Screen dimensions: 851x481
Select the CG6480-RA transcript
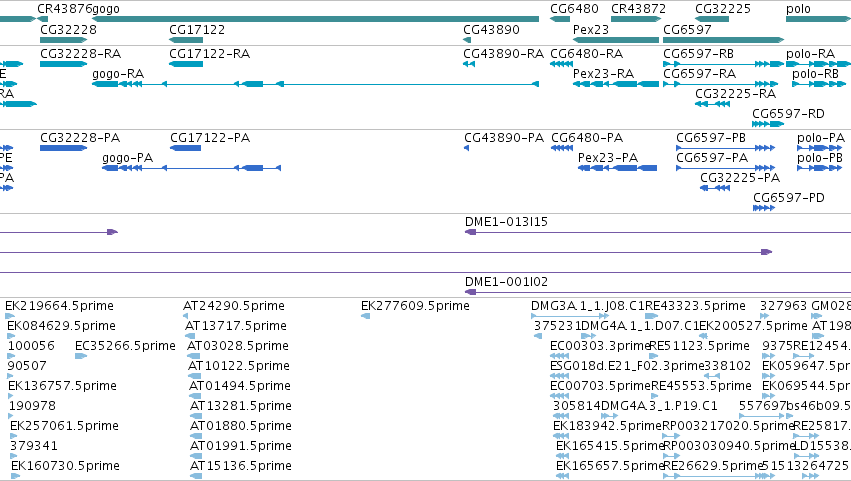pyautogui.click(x=561, y=64)
